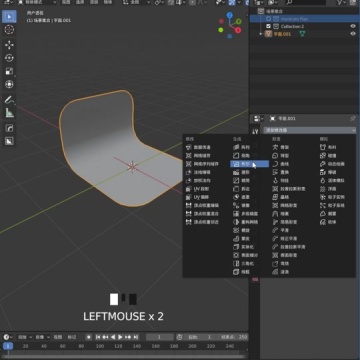Choose the highlighted Boolean (布尔) modifier
The height and width of the screenshot is (360, 360).
[x=249, y=164]
